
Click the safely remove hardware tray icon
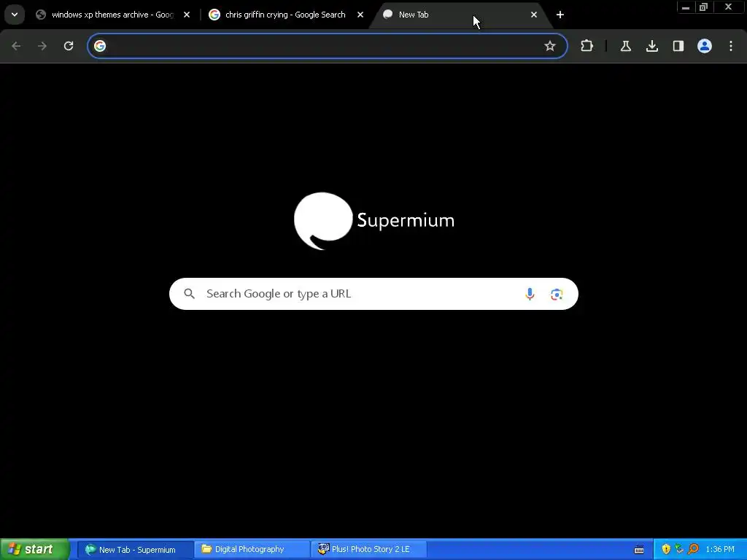click(679, 549)
